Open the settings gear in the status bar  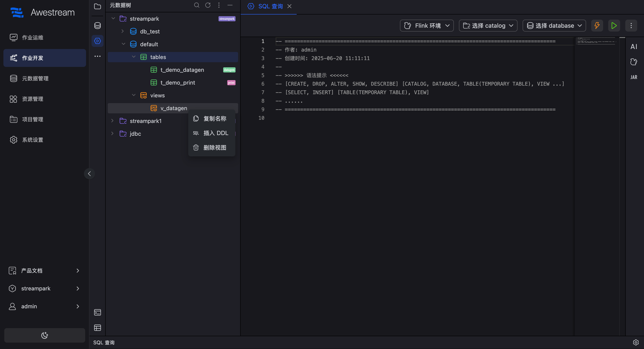point(636,342)
